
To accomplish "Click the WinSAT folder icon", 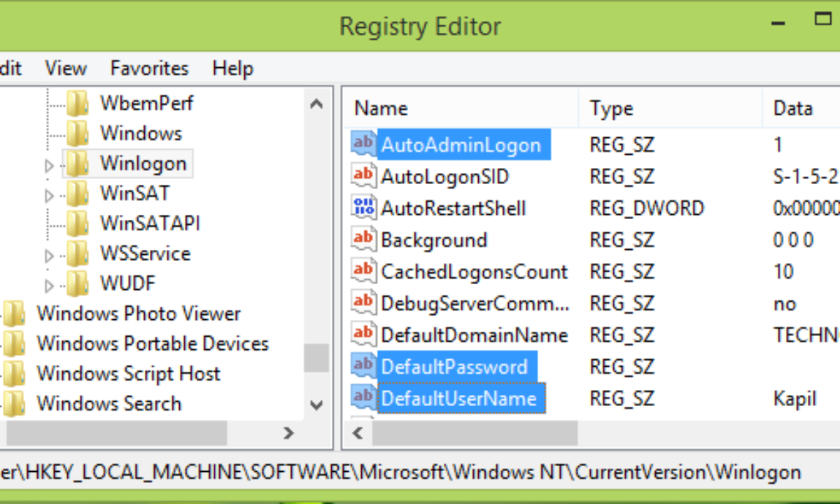I will 77,192.
